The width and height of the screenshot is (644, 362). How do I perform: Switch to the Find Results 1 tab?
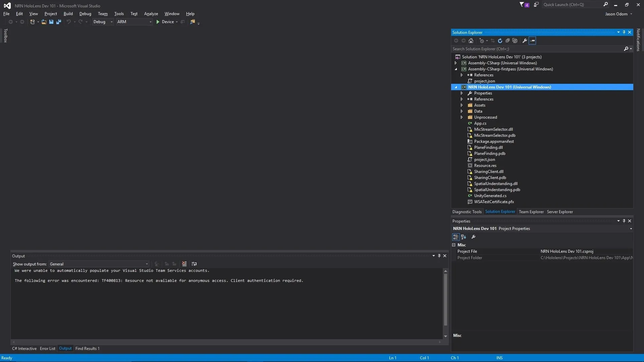point(87,349)
